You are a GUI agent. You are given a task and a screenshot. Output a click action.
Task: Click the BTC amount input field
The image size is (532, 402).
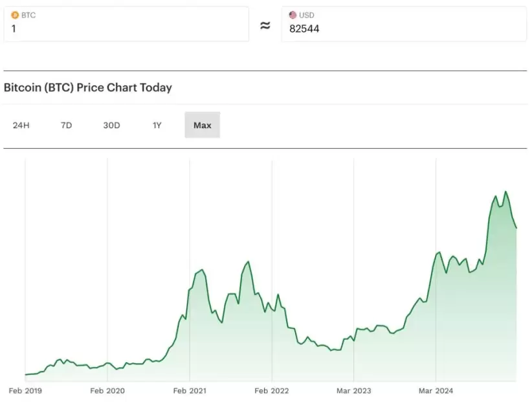(x=126, y=24)
